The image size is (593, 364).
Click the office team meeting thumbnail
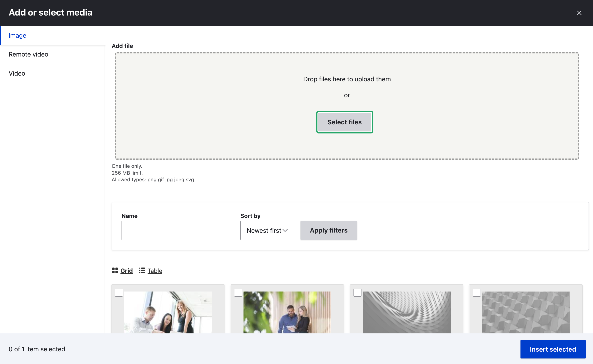168,312
